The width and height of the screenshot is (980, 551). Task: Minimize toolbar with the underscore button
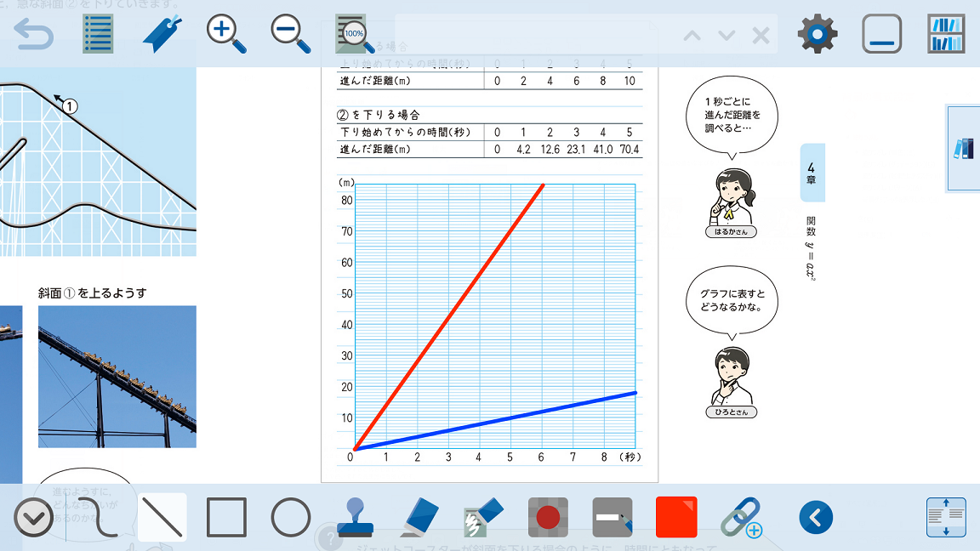[881, 34]
